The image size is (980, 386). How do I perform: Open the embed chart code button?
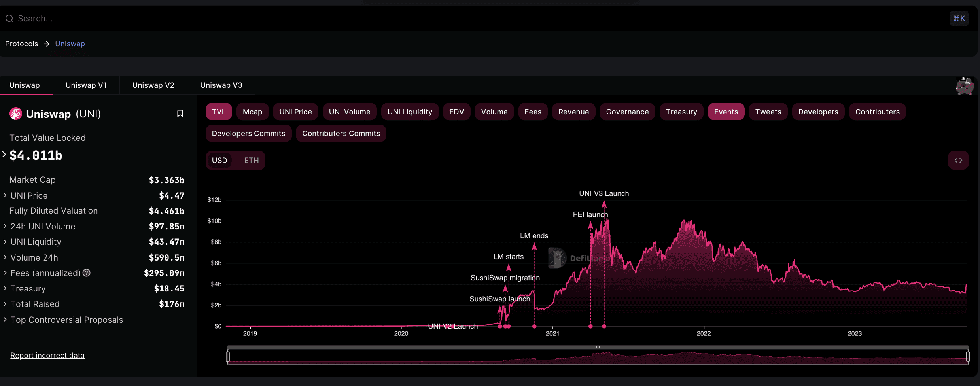point(958,160)
